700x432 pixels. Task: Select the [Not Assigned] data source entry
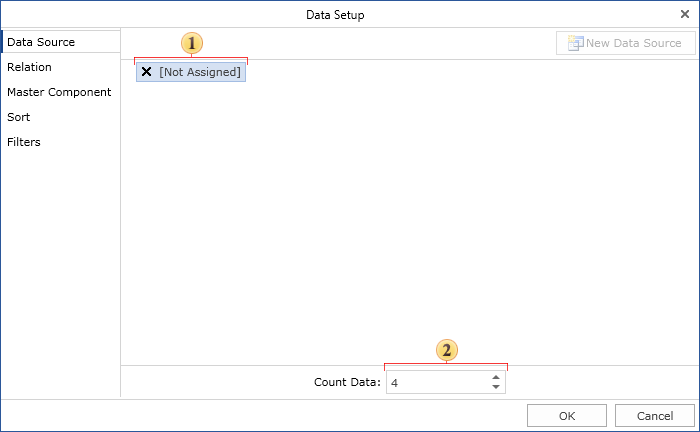pos(199,72)
